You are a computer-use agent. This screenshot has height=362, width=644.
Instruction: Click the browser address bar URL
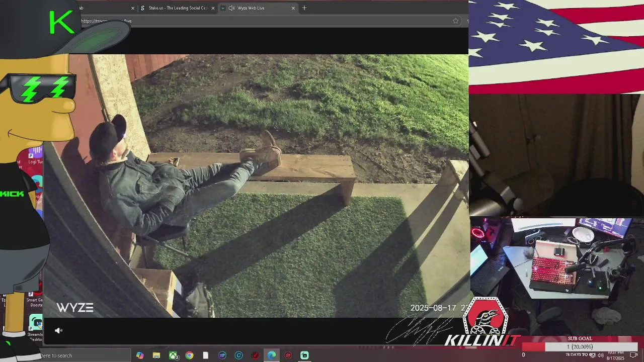[x=107, y=21]
